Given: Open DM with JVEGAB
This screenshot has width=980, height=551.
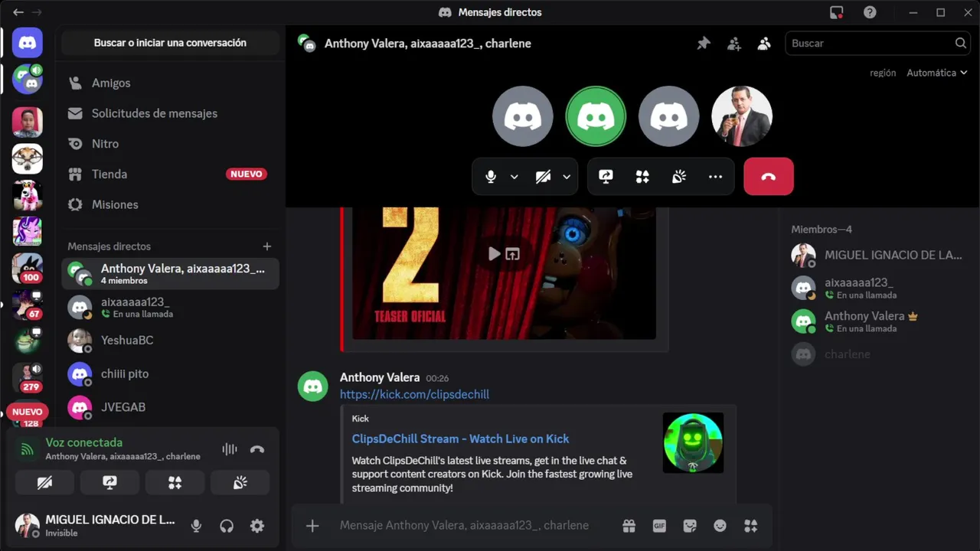Looking at the screenshot, I should [x=170, y=407].
